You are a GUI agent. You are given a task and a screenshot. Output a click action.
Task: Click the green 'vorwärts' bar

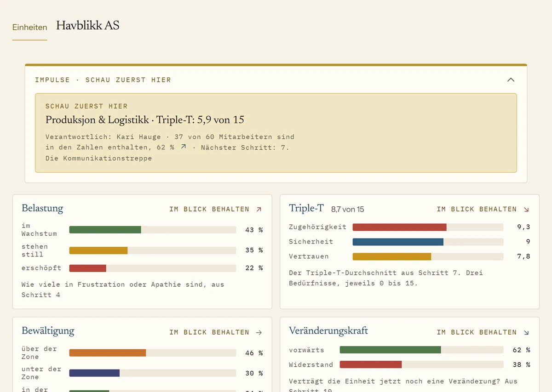coord(391,350)
